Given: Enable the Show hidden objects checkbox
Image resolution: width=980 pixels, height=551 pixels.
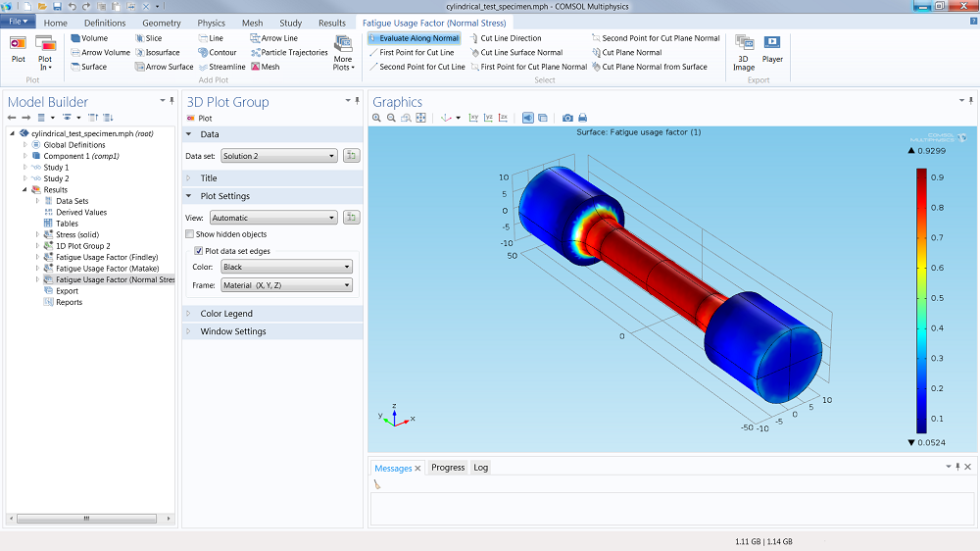Looking at the screenshot, I should pos(190,234).
